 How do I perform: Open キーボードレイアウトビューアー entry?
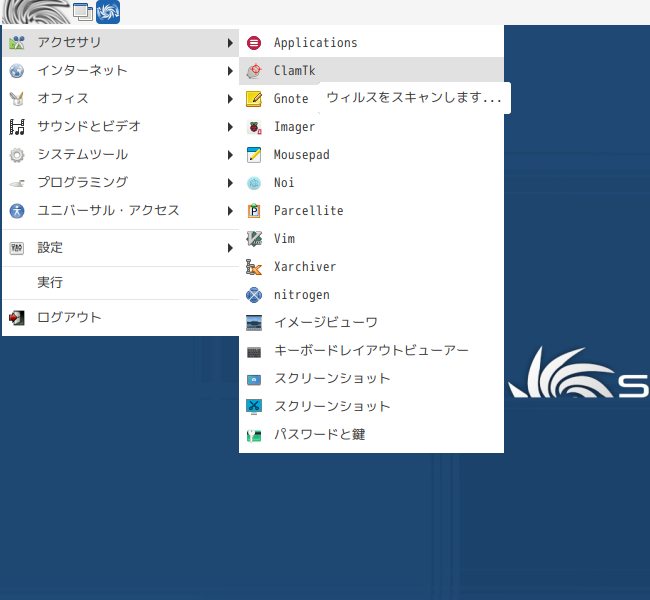371,351
